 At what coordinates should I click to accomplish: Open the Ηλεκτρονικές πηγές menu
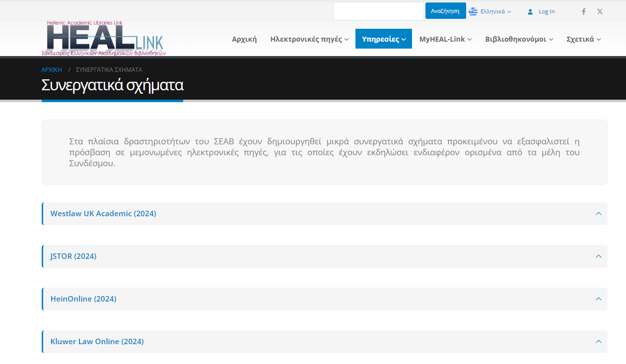tap(309, 39)
